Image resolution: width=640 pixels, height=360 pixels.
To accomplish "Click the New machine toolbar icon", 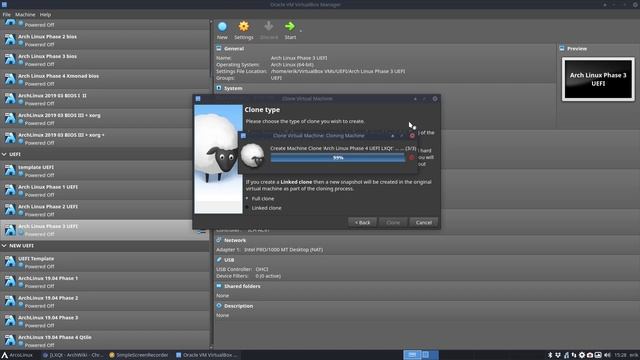I will click(x=222, y=27).
